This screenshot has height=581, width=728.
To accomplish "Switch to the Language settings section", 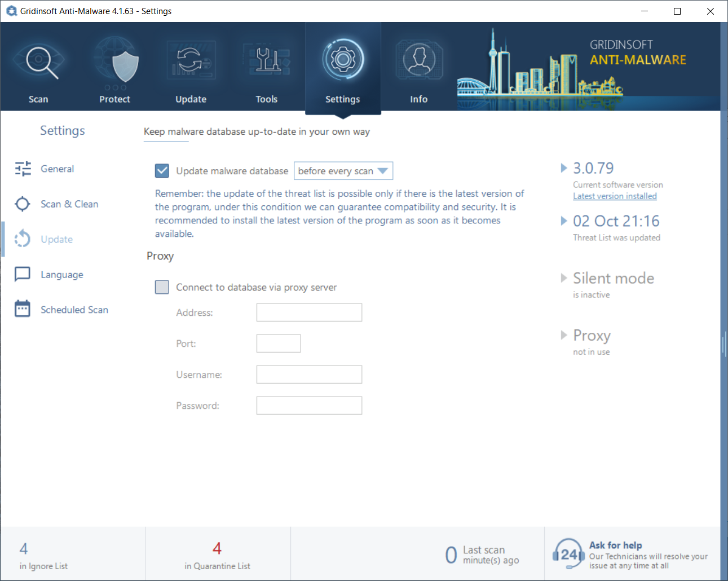I will click(x=61, y=275).
